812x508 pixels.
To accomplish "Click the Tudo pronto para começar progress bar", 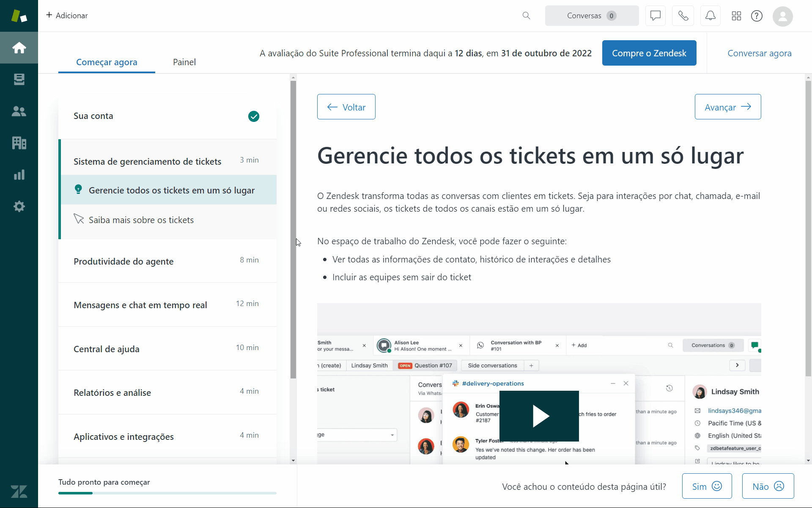I will pyautogui.click(x=167, y=493).
